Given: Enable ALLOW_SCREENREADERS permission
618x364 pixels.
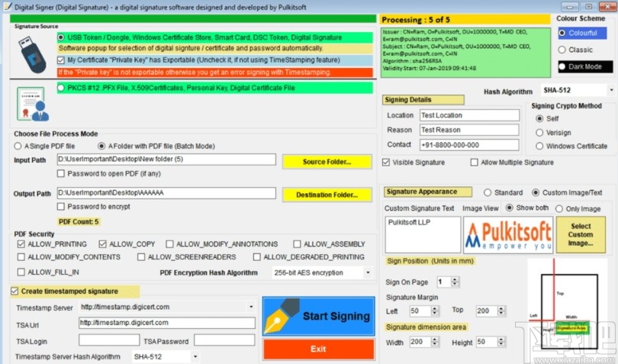Looking at the screenshot, I should (x=141, y=256).
